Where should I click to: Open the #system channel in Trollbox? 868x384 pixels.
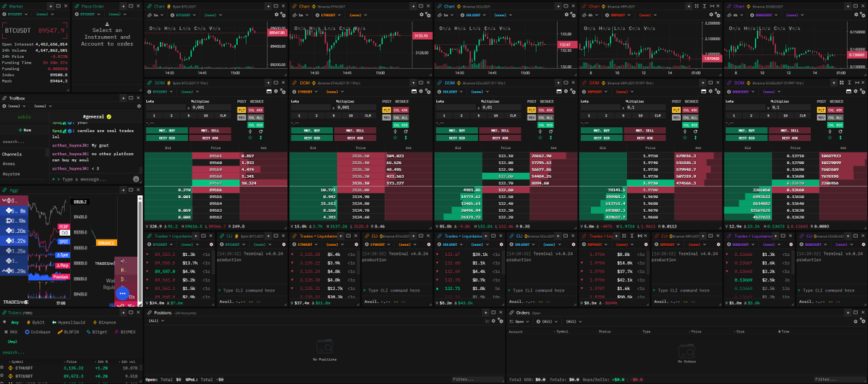[x=11, y=174]
